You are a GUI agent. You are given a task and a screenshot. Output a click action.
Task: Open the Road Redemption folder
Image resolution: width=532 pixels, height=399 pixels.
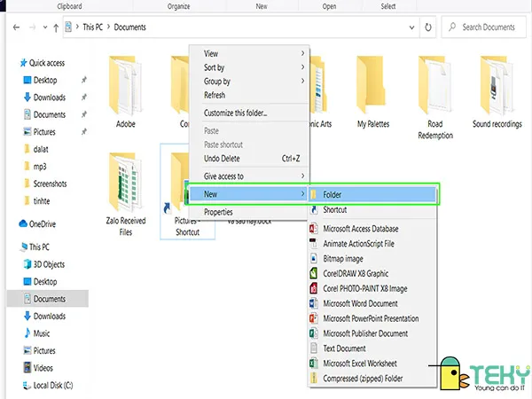click(434, 98)
